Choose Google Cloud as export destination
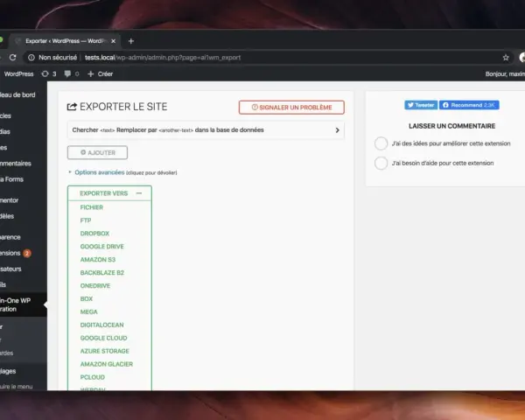This screenshot has width=525, height=420. tap(103, 338)
